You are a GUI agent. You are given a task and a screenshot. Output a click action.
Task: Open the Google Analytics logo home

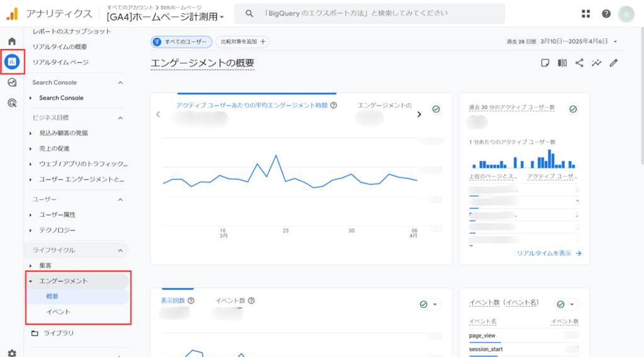click(13, 14)
